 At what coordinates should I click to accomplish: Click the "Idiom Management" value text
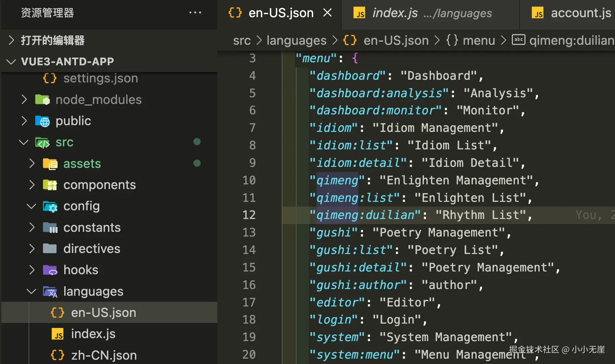[435, 128]
